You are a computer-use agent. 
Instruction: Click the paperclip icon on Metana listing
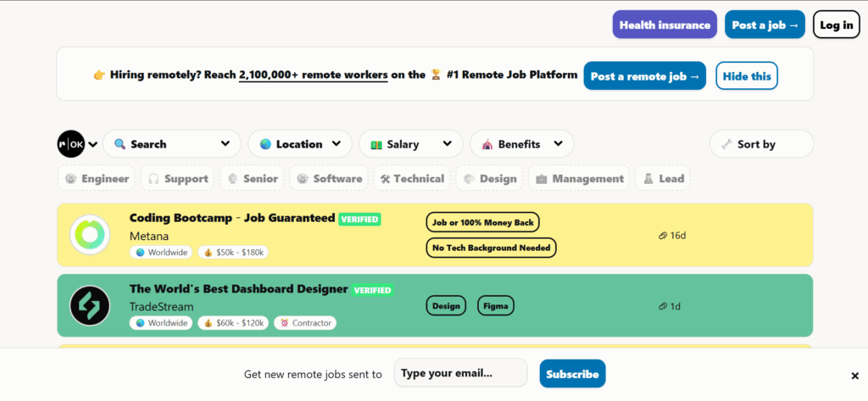pos(662,235)
